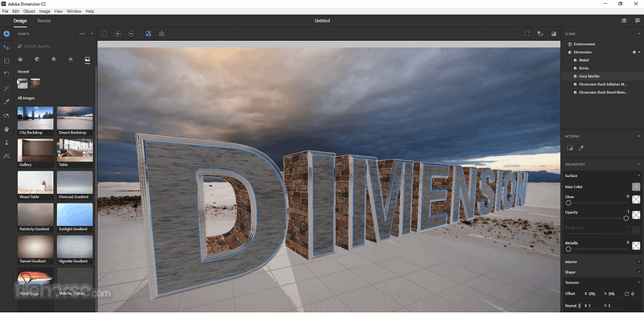Viewport: 644px width, 313px height.
Task: Select the Sampler eyedropper tool in left toolbar
Action: click(6, 101)
